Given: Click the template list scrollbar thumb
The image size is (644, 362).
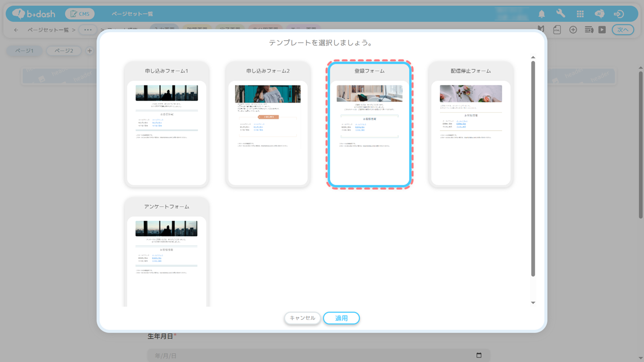Looking at the screenshot, I should (533, 168).
